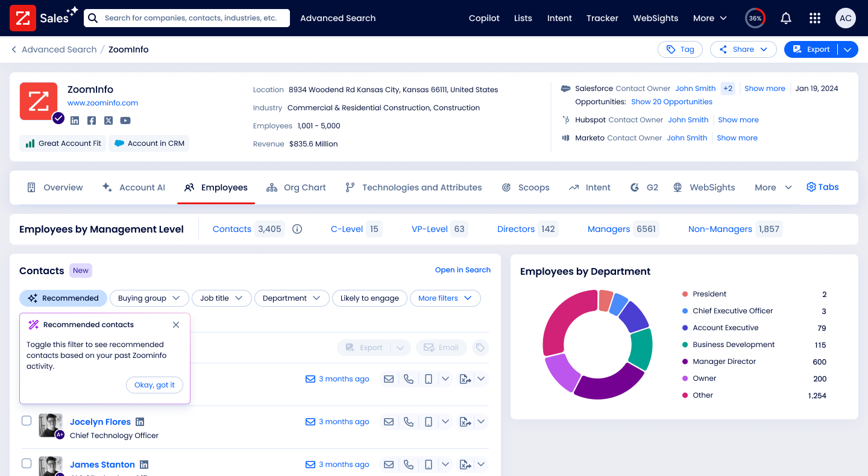Click mobile icon in James Stanton row
Viewport: 868px width, 476px height.
(429, 465)
